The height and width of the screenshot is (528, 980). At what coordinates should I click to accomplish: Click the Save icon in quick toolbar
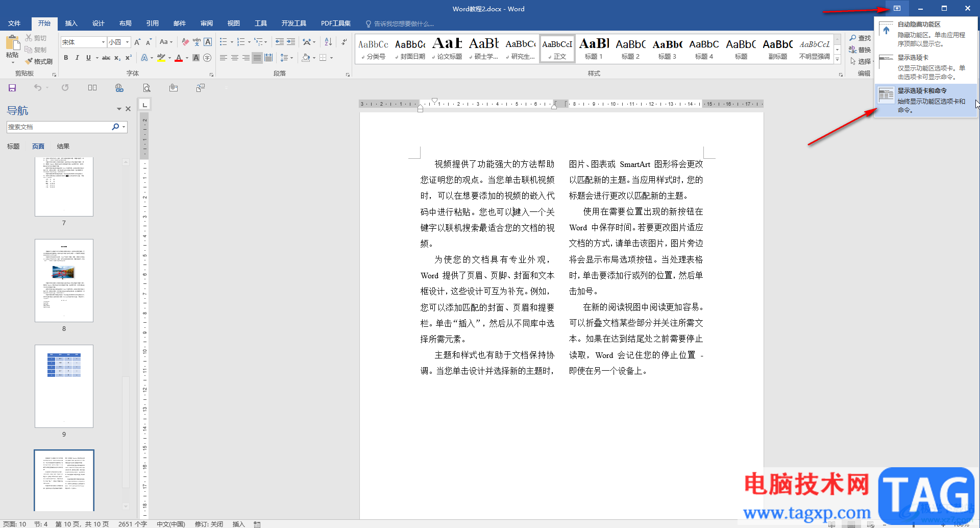[x=12, y=88]
